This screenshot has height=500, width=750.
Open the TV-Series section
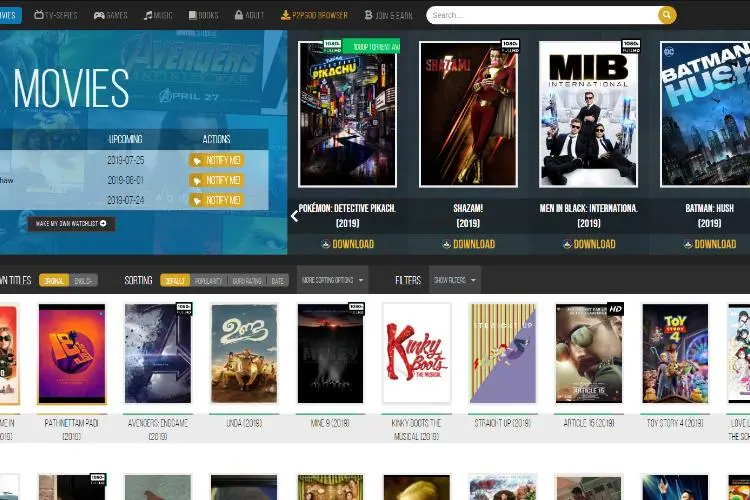pyautogui.click(x=56, y=15)
